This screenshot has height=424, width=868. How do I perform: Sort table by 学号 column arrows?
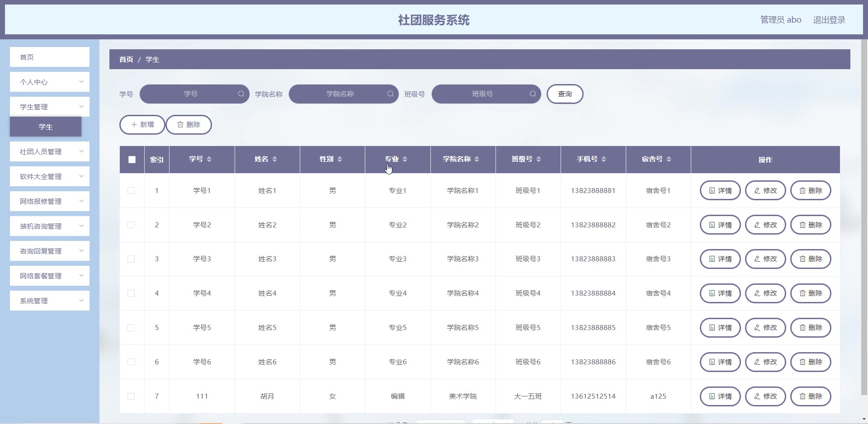(209, 159)
